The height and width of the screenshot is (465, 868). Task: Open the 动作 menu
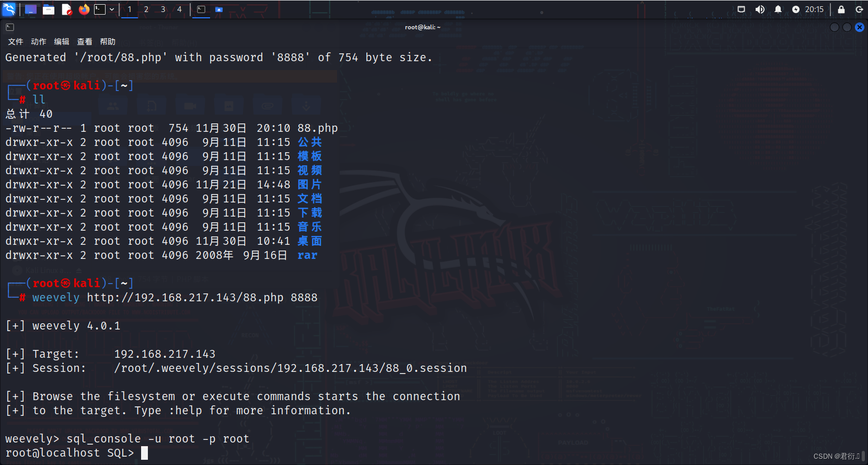[39, 42]
